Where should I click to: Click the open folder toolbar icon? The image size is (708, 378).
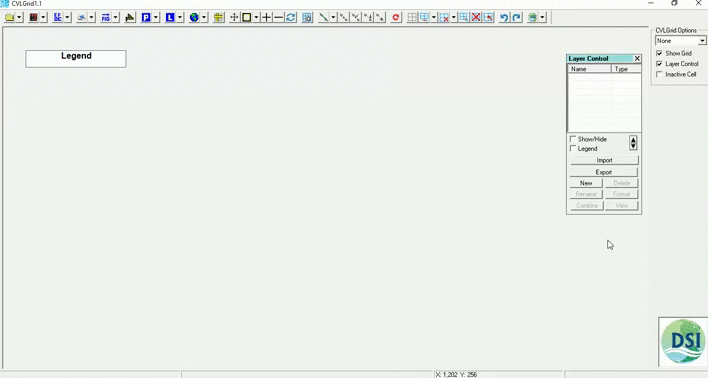coord(9,18)
